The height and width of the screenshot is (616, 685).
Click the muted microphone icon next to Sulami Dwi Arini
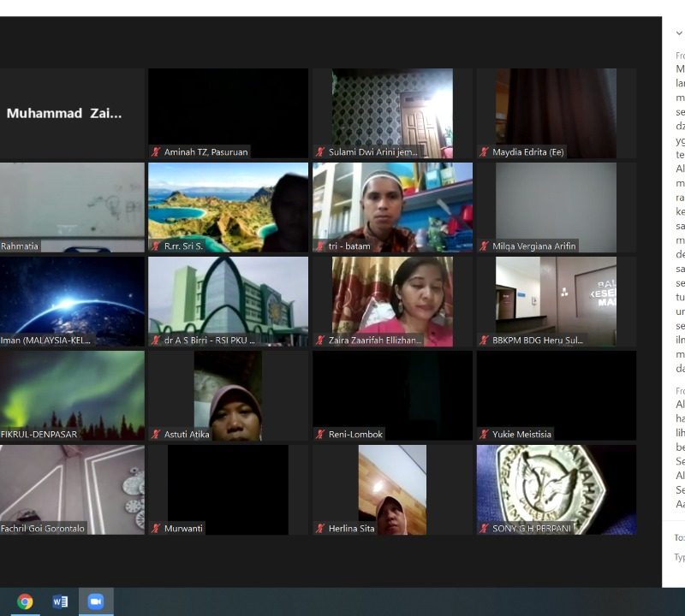[x=320, y=152]
